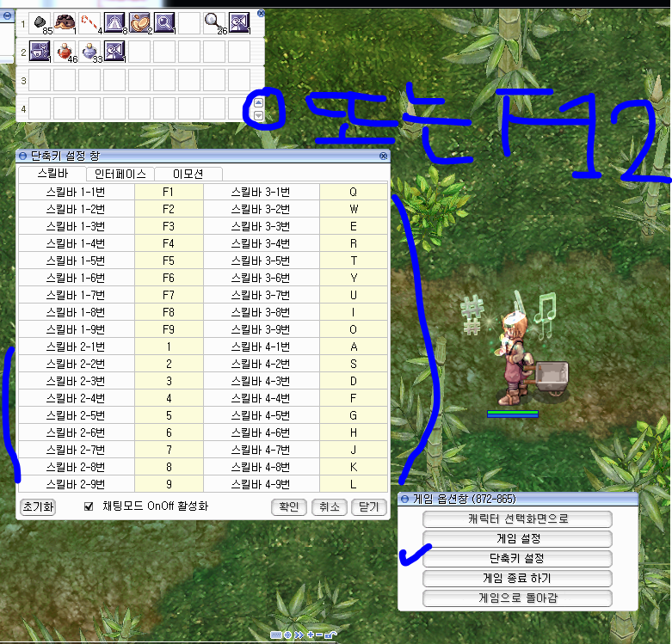The image size is (672, 644).
Task: Toggle the padlock icon in bottom bar
Action: (331, 635)
